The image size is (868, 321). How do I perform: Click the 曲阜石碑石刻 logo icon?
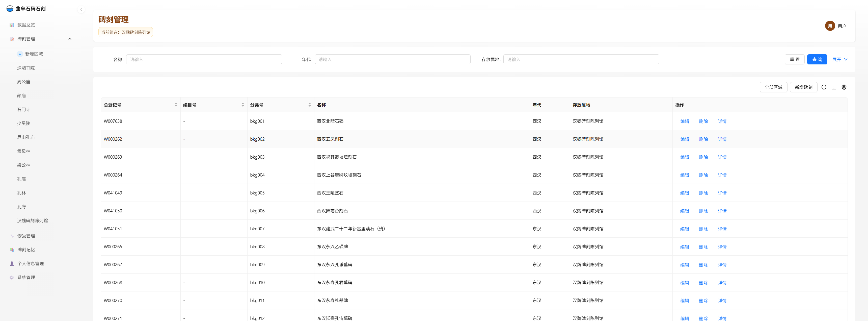10,9
